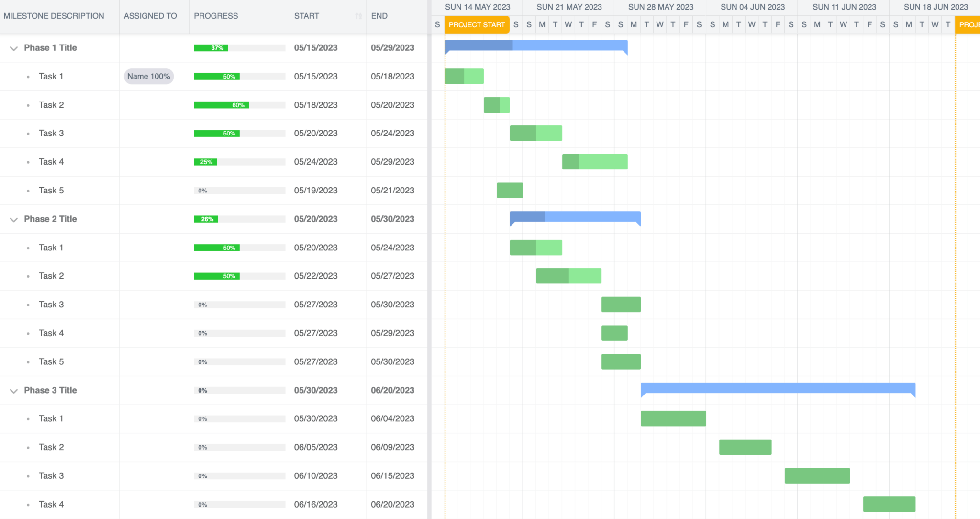Screen dimensions: 980x519
Task: Click the PROJECT START marker label
Action: (477, 24)
